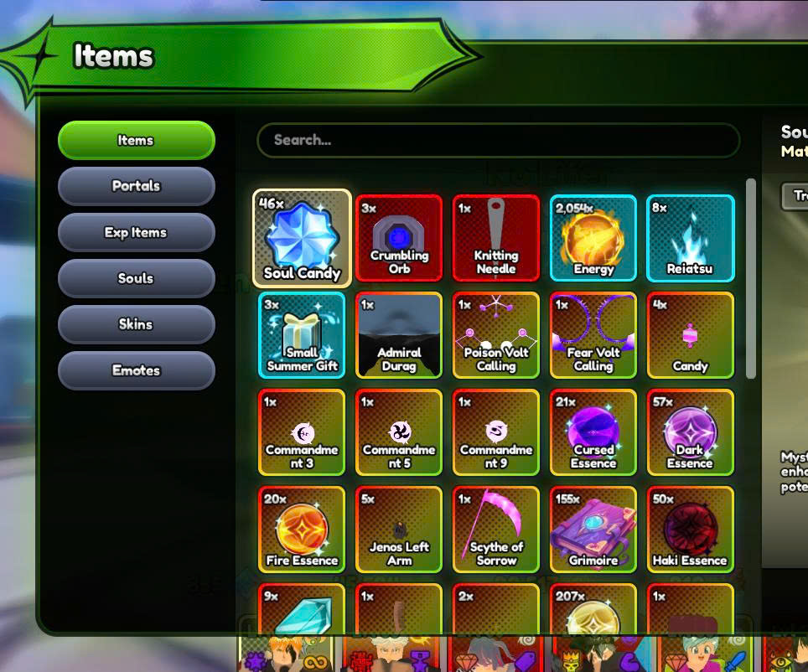
Task: Select the Grimoire book item
Action: pyautogui.click(x=593, y=530)
